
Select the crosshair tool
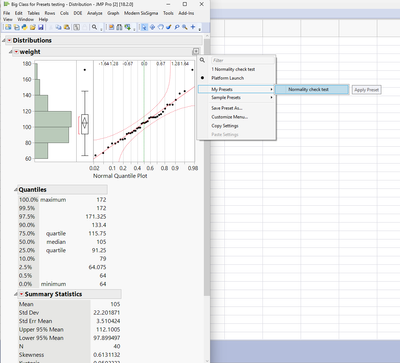click(x=152, y=27)
